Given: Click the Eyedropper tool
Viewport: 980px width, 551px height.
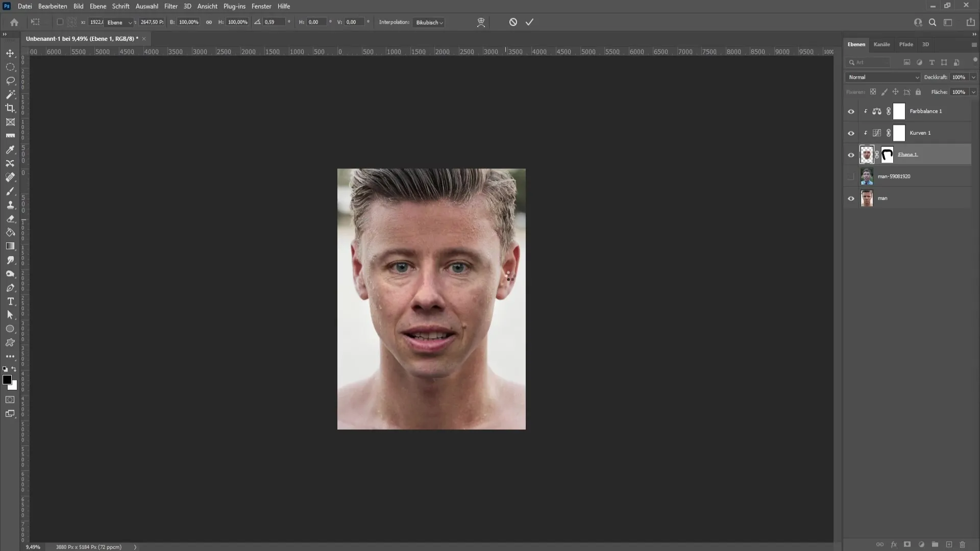Looking at the screenshot, I should (x=10, y=149).
